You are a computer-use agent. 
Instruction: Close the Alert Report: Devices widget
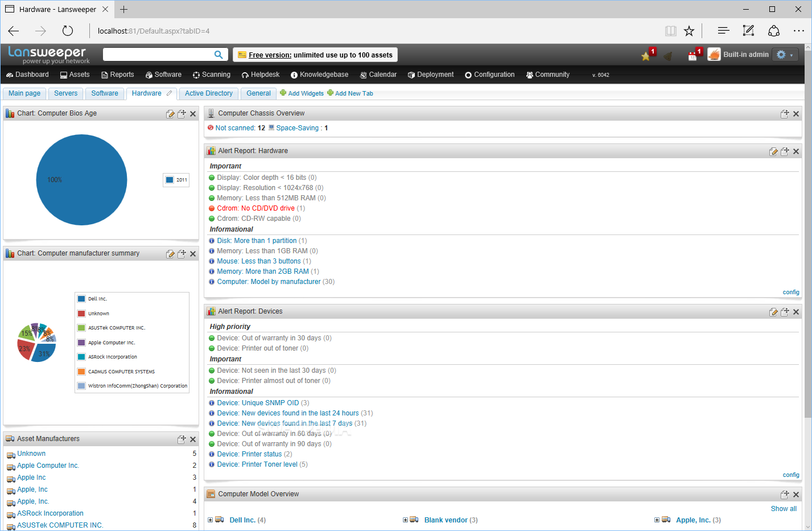point(796,312)
